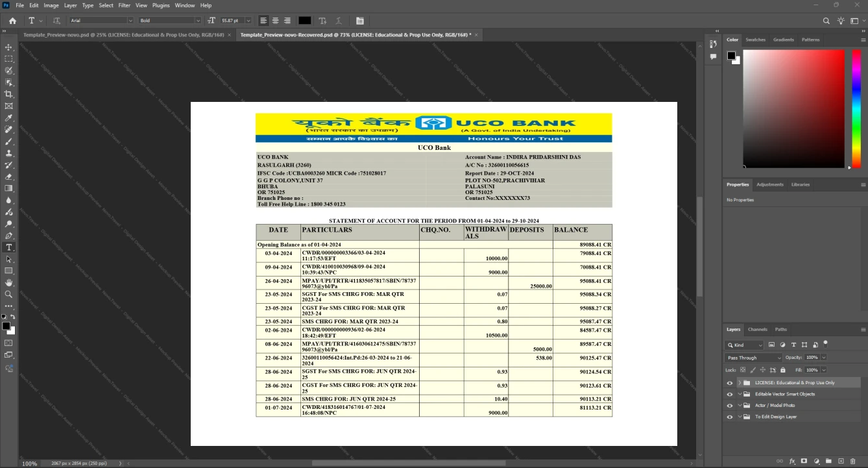Select the Pen tool
868x468 pixels.
point(8,236)
